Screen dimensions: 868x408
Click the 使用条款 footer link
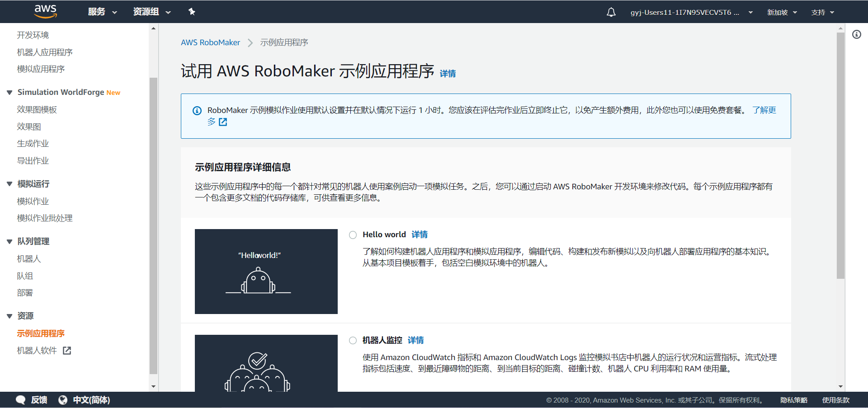pyautogui.click(x=835, y=400)
